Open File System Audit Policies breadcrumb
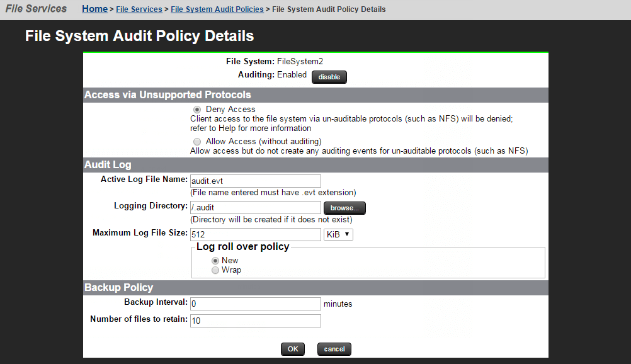The height and width of the screenshot is (364, 631). click(217, 9)
